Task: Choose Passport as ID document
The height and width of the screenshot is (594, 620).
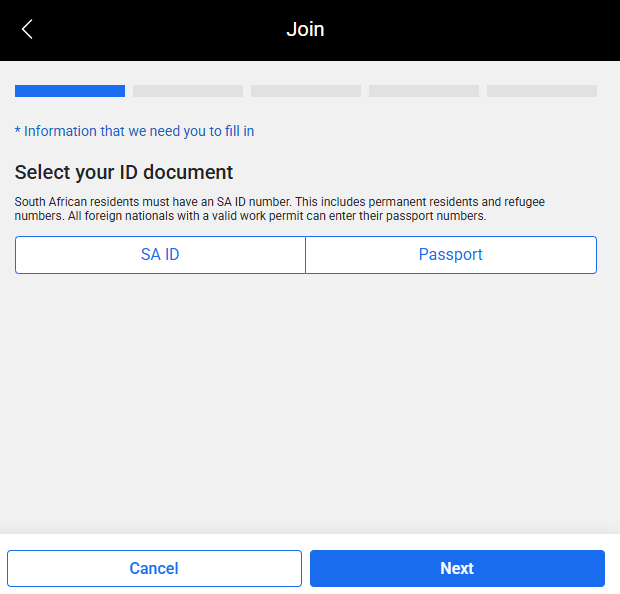Action: tap(451, 255)
